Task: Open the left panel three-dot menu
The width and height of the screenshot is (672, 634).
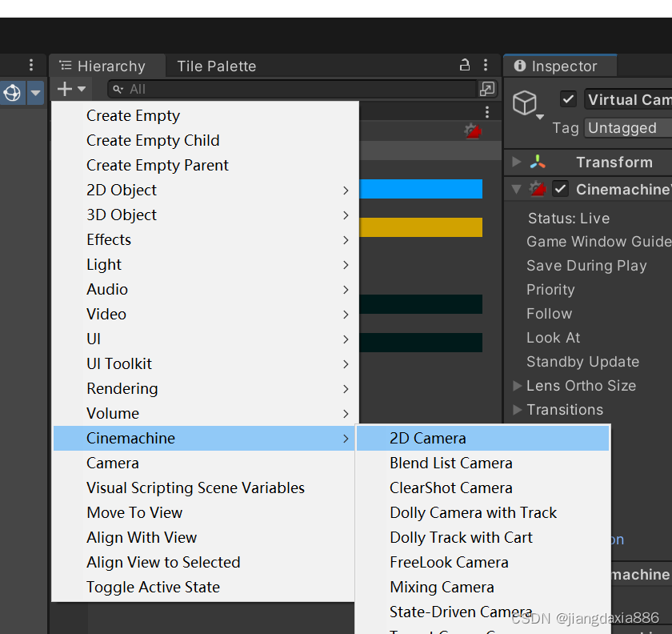Action: click(x=31, y=65)
